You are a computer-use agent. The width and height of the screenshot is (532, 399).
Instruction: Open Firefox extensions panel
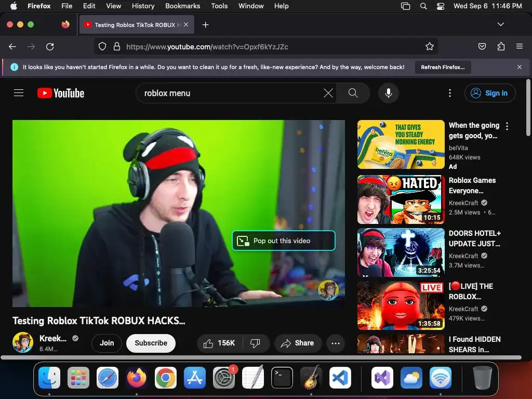pos(501,46)
